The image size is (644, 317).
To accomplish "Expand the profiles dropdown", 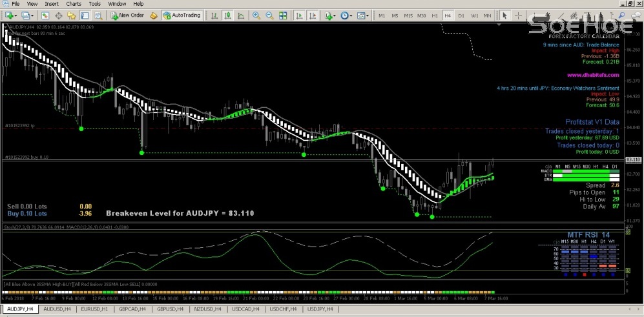I will [x=26, y=15].
